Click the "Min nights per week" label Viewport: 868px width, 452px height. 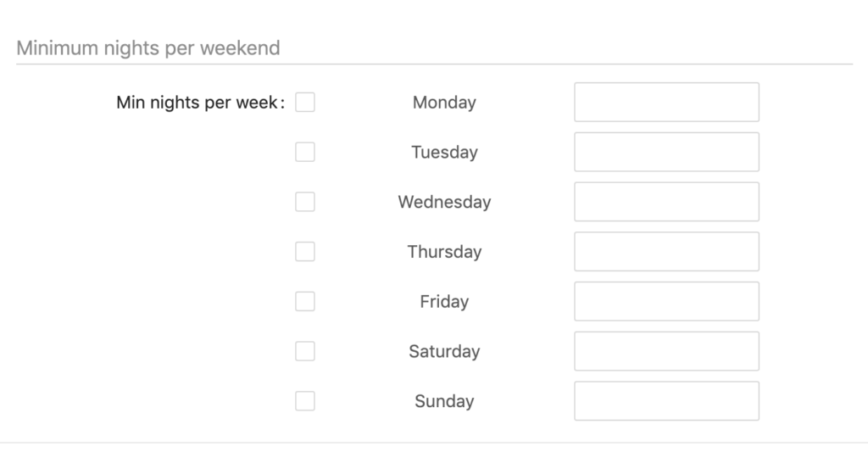[198, 103]
